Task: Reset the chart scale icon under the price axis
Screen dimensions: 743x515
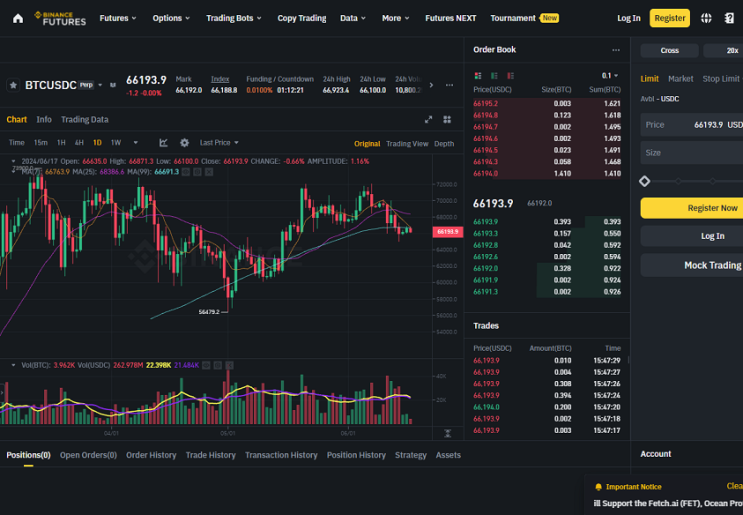Action: pyautogui.click(x=447, y=433)
